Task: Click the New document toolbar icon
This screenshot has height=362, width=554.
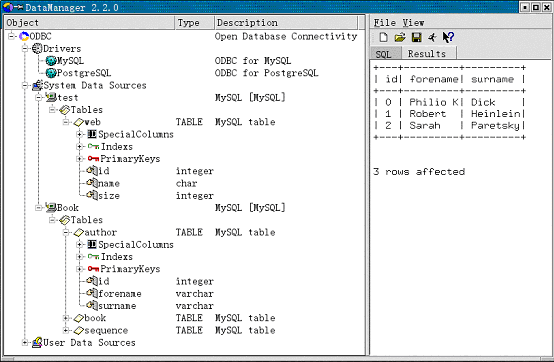Action: point(383,37)
